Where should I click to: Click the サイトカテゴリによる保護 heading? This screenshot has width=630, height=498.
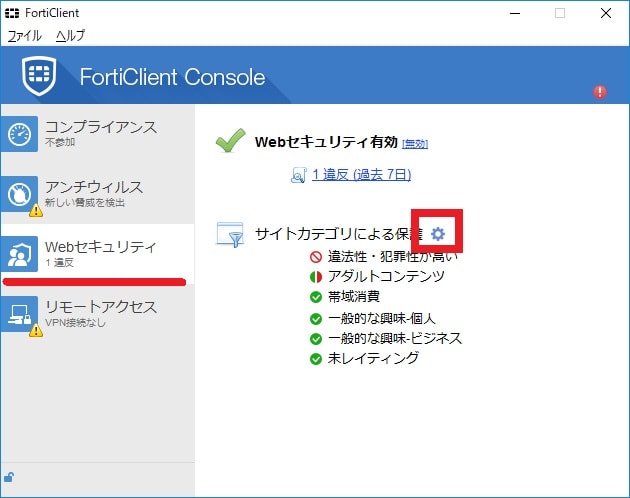tap(339, 234)
